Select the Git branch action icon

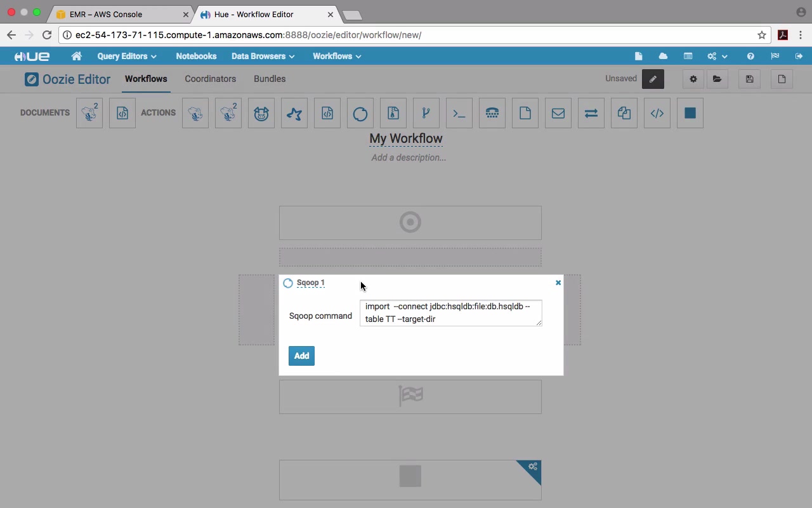coord(426,113)
